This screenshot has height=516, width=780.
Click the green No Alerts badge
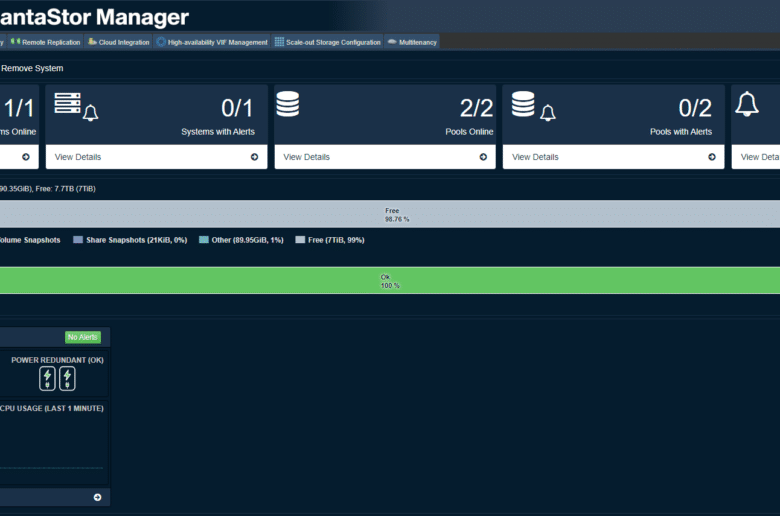coord(83,337)
